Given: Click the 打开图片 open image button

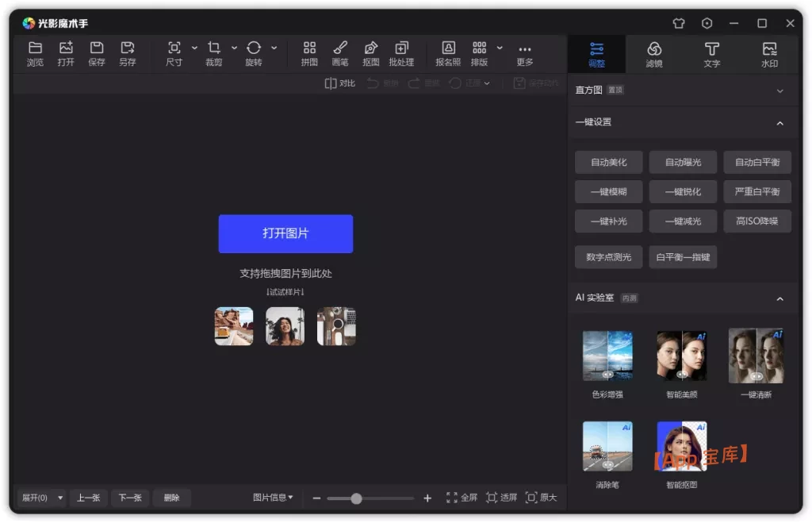Looking at the screenshot, I should pos(285,233).
